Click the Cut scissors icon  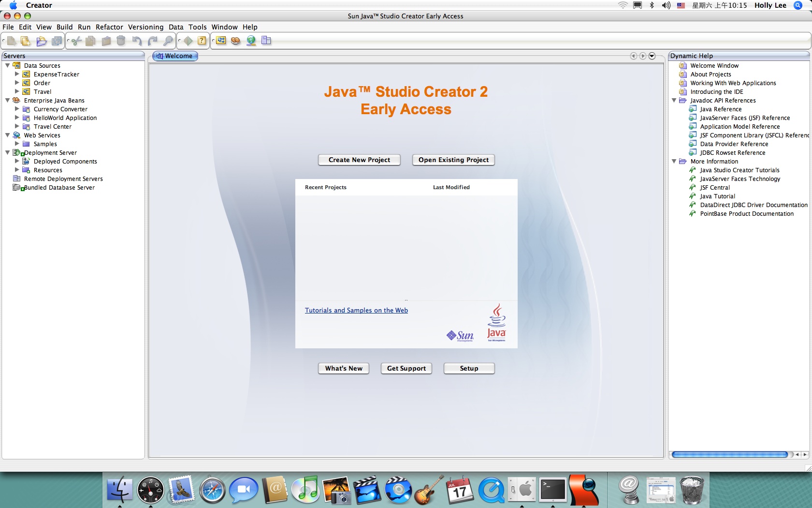click(x=76, y=41)
